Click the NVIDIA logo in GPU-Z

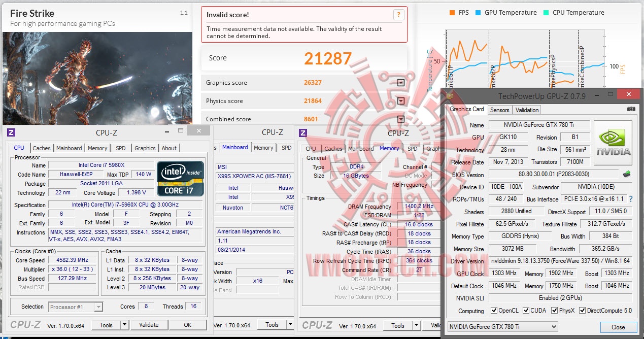point(613,143)
